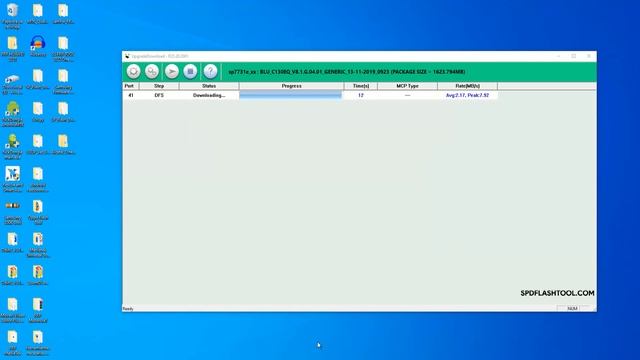Click the blue download progress bar

(x=291, y=95)
